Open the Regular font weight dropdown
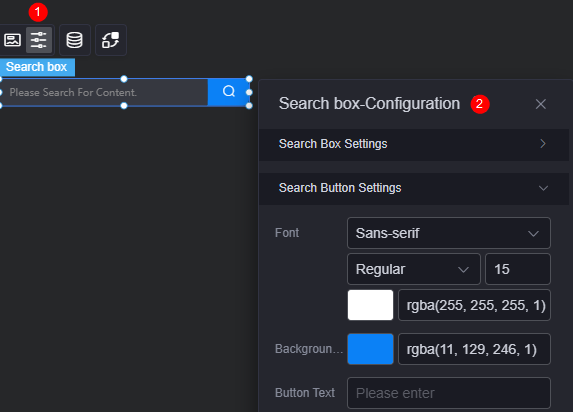Screen dimensions: 573x412 pos(413,269)
